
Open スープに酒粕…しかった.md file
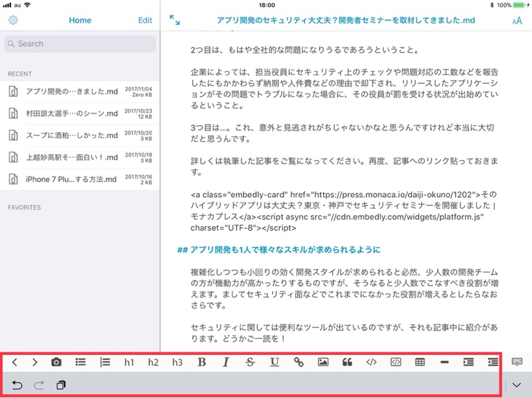coord(80,135)
